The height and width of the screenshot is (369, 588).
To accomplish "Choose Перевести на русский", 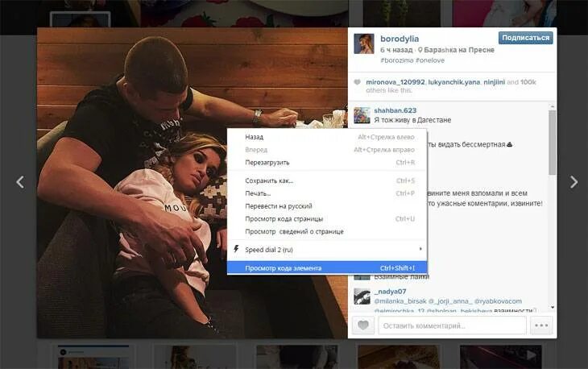I will point(327,206).
